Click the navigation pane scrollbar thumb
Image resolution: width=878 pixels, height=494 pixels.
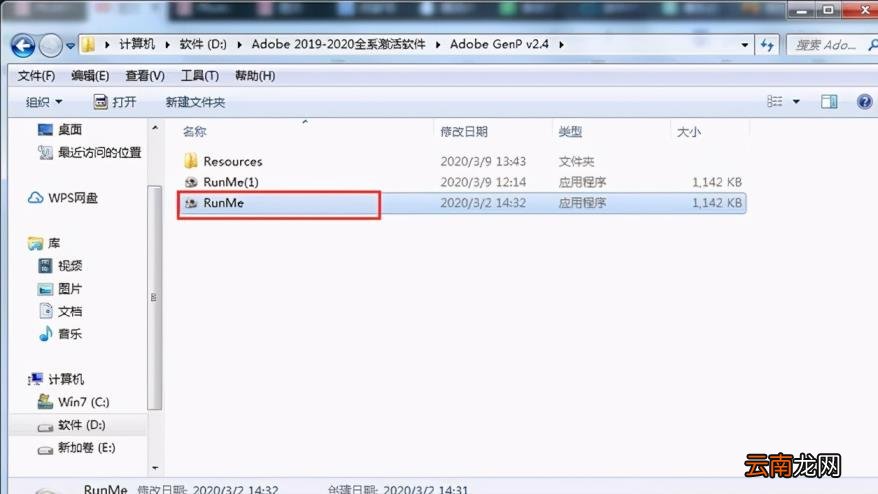tap(155, 297)
